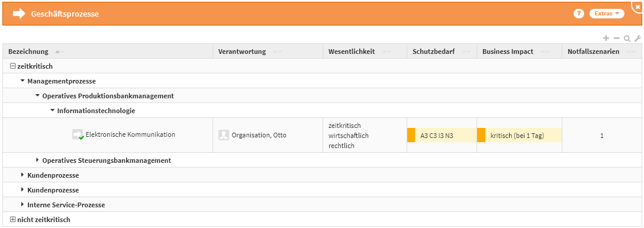The image size is (644, 228).
Task: Expand the nicht zeitkritisch group
Action: tap(13, 219)
